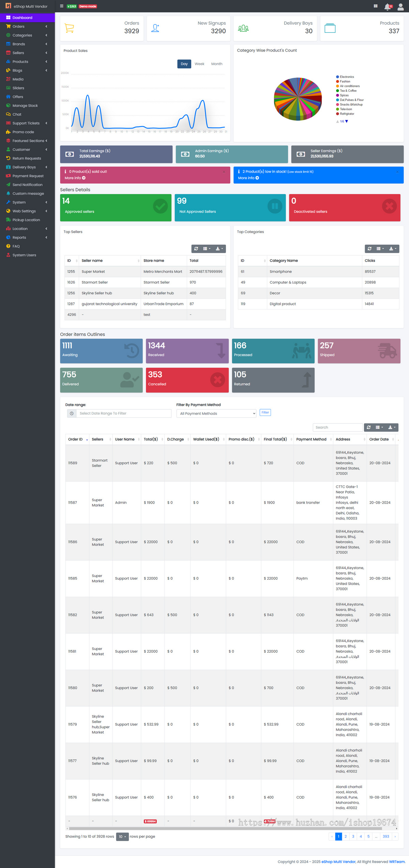The height and width of the screenshot is (868, 409).
Task: Dismiss the sold out products alert
Action: 224,172
